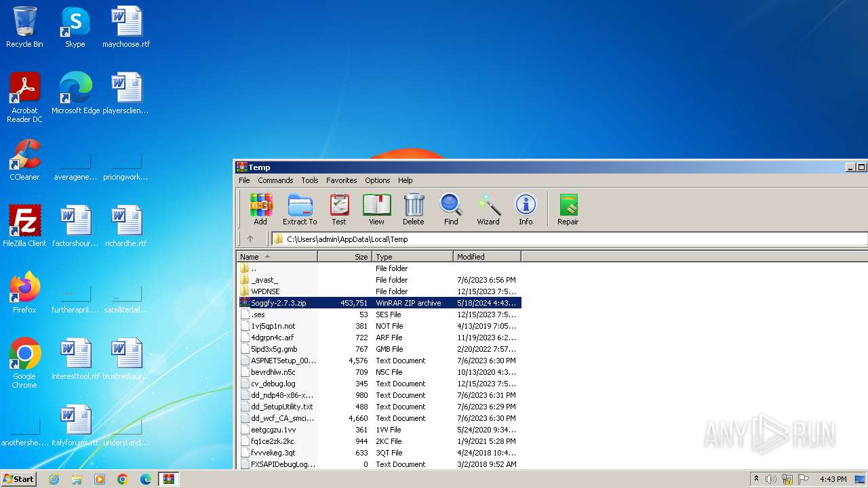Select the italyforums.rtf desktop file
The image size is (868, 488).
[x=75, y=426]
